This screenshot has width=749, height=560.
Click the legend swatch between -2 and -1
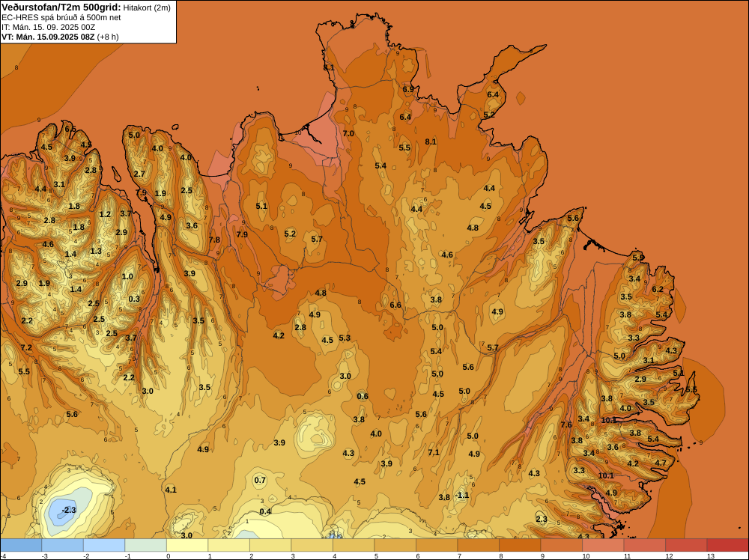104,545
